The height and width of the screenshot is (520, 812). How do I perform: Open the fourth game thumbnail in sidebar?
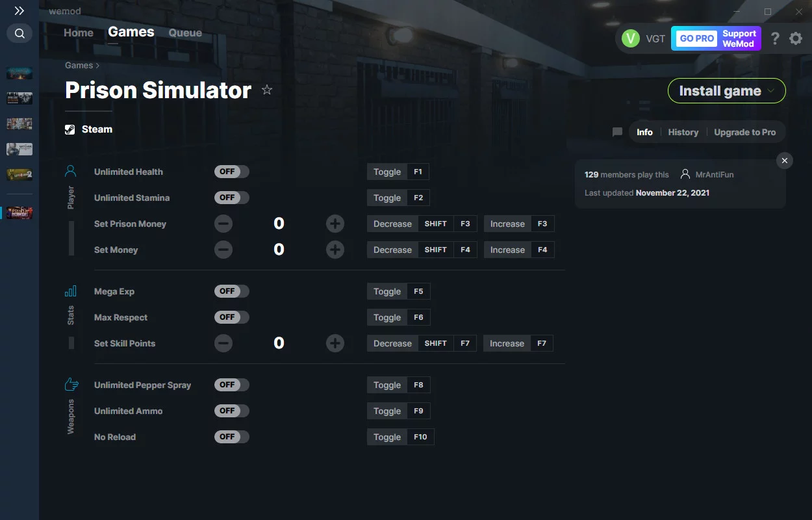click(x=19, y=149)
